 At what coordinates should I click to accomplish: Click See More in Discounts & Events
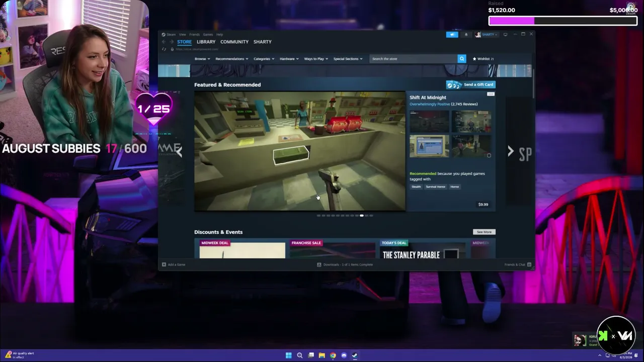(x=484, y=232)
